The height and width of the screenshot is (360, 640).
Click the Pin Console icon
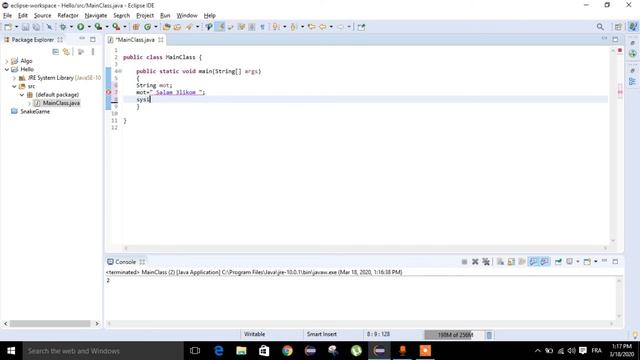coord(558,262)
